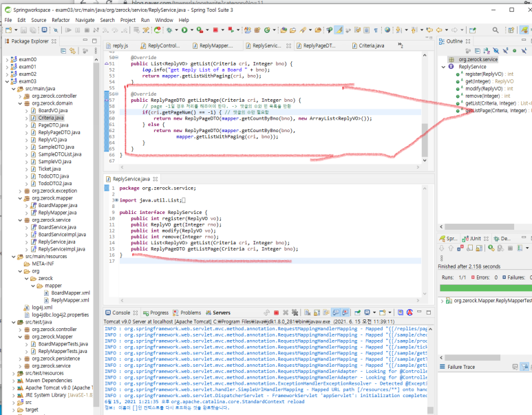This screenshot has width=532, height=415.
Task: Toggle Hide Non-Public Members green dot
Action: [x=515, y=51]
